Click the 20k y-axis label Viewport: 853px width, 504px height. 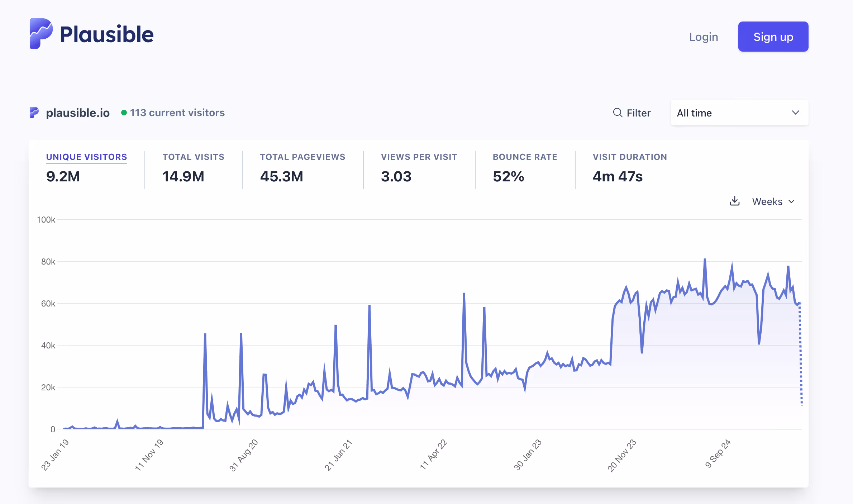click(48, 387)
